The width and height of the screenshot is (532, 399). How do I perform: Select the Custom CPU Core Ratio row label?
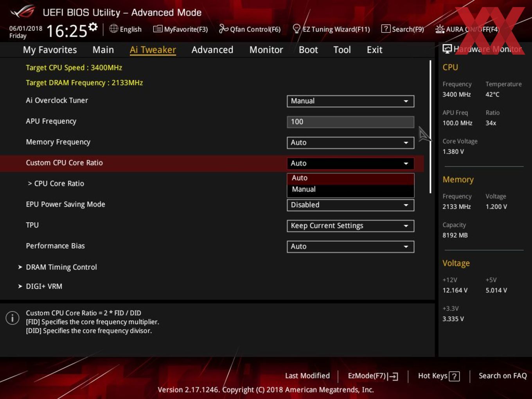point(65,163)
